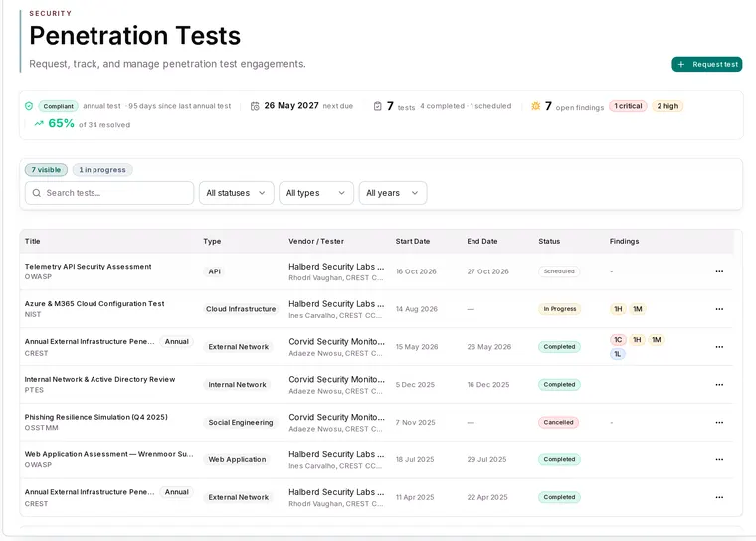
Task: Click the Scheduled status badge
Action: [x=559, y=271]
